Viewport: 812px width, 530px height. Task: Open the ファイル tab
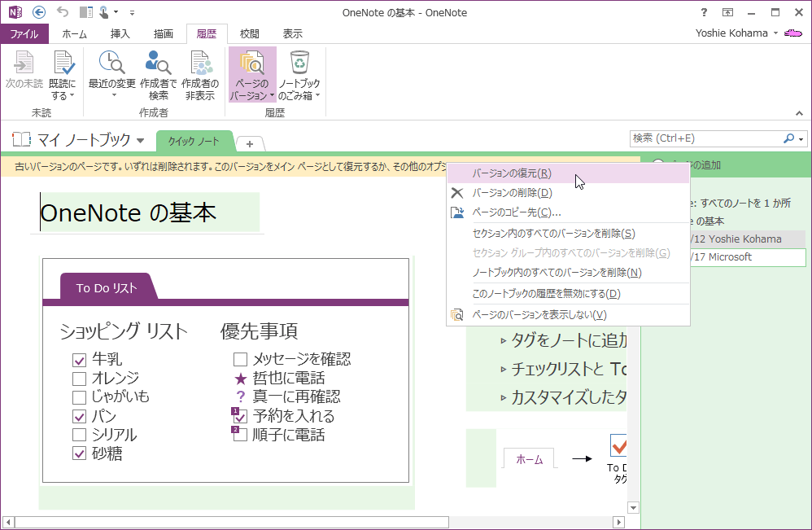(x=24, y=33)
